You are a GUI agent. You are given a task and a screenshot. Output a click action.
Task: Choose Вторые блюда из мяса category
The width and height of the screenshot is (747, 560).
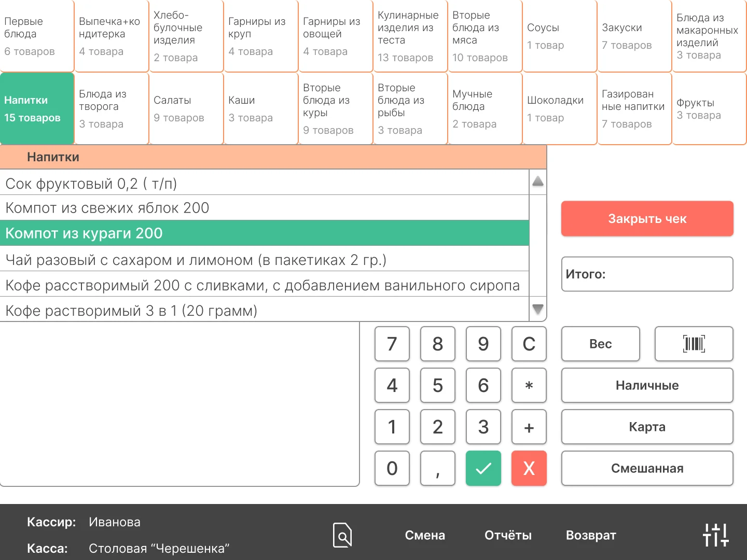pos(486,36)
